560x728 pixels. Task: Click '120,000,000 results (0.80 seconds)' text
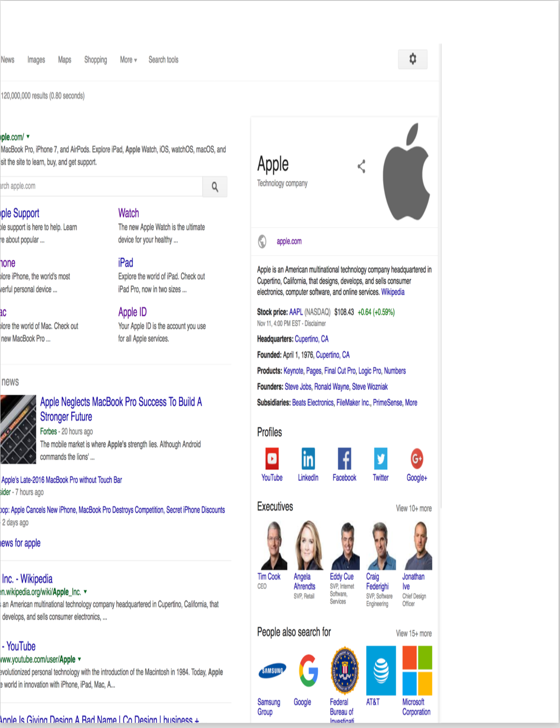point(43,96)
